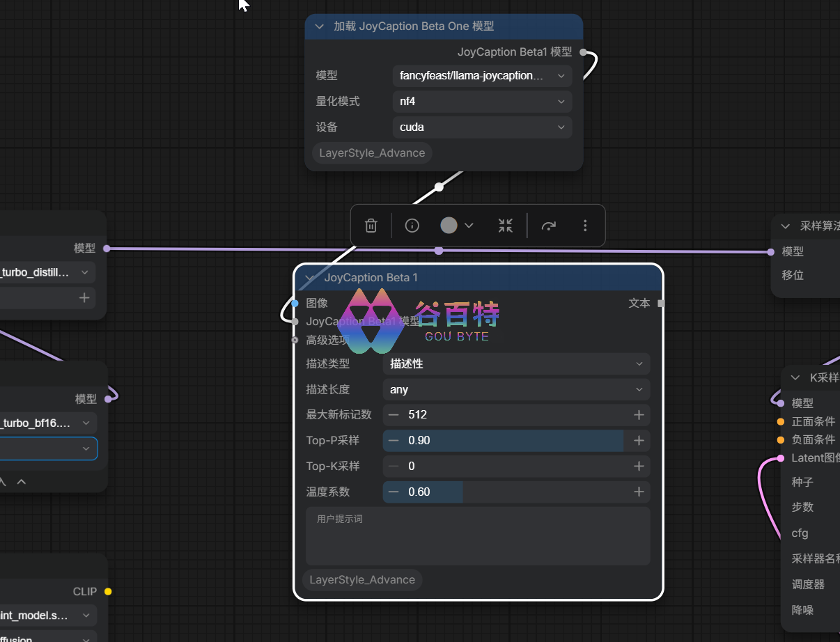Open the _turbo_bf16 model dropdown
840x642 pixels.
tap(47, 423)
